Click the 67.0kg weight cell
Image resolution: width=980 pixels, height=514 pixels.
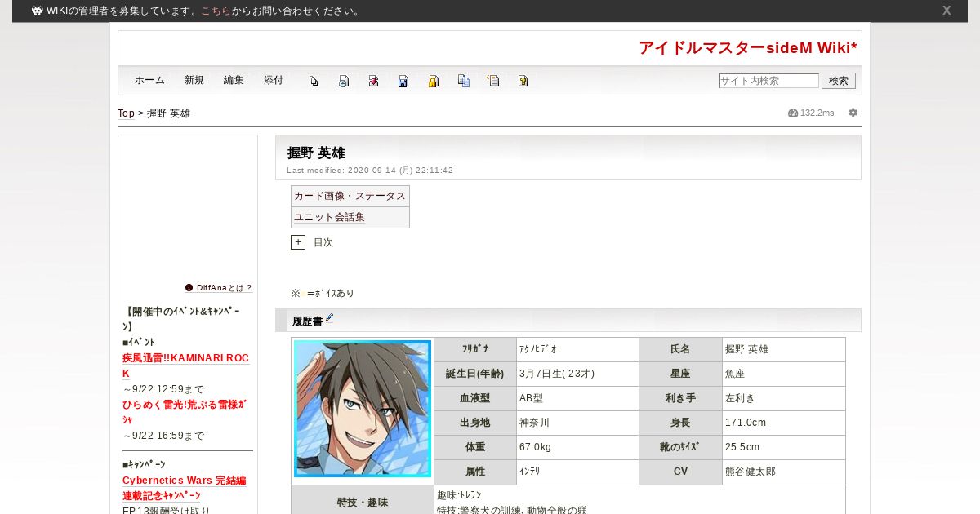pyautogui.click(x=577, y=447)
